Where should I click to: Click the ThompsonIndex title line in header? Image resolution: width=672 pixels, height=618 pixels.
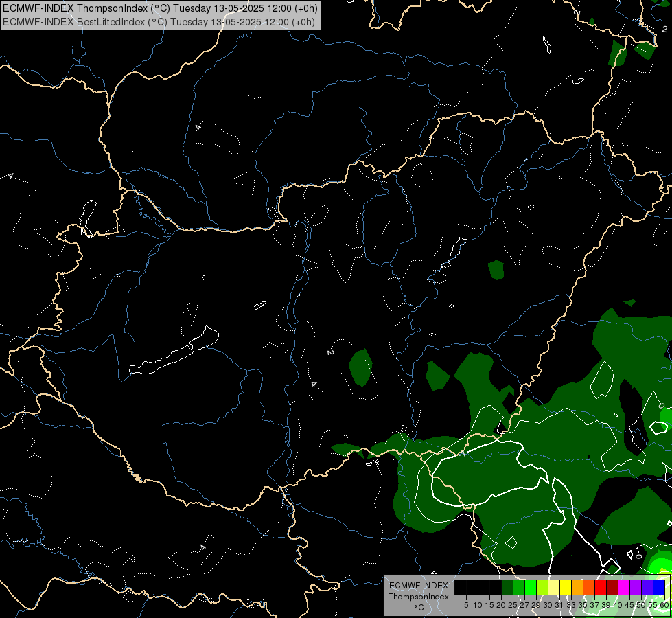pos(161,8)
